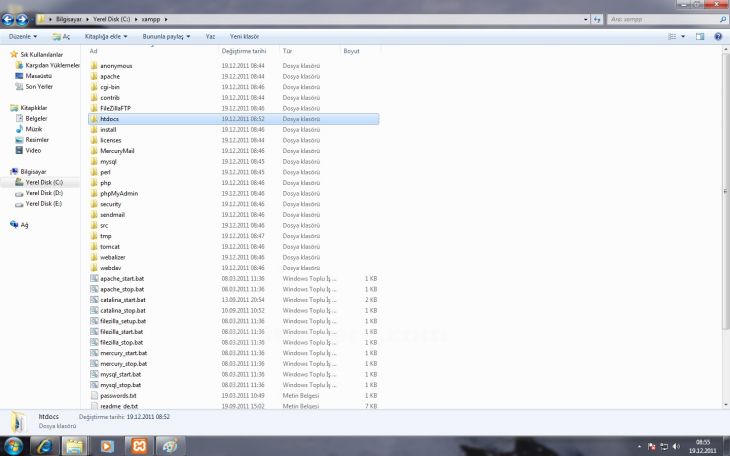Viewport: 730px width, 456px height.
Task: Select the apache_start.bat file icon
Action: (x=94, y=278)
